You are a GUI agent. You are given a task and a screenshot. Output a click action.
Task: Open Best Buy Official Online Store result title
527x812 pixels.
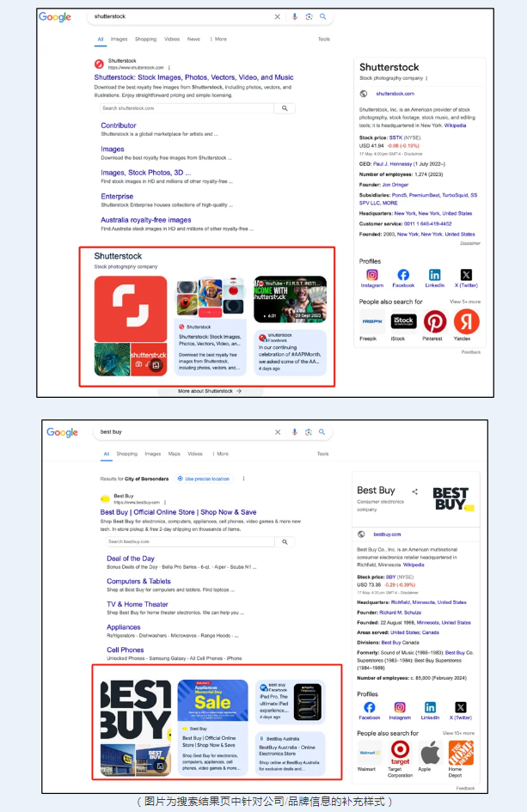coord(178,512)
